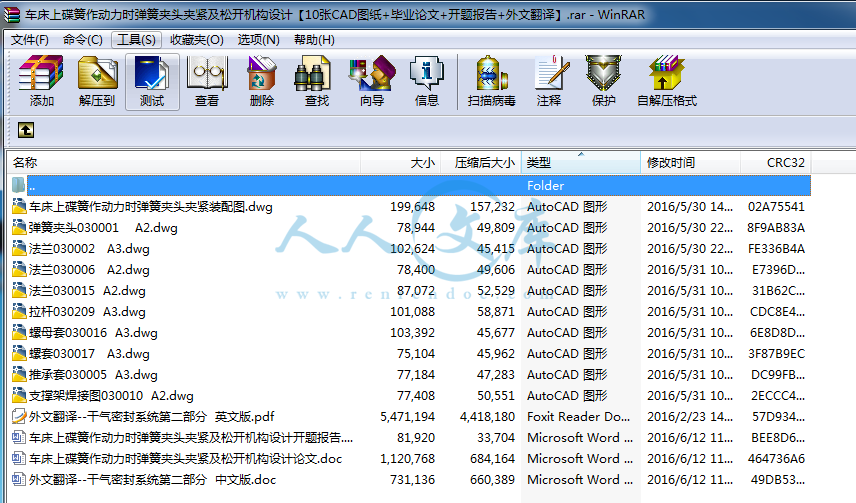Click Word icon of 开题报告 file

[19, 437]
